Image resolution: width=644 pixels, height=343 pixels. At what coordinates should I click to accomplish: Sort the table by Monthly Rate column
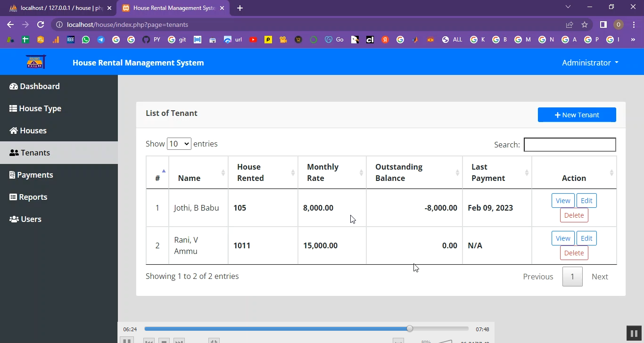(332, 172)
